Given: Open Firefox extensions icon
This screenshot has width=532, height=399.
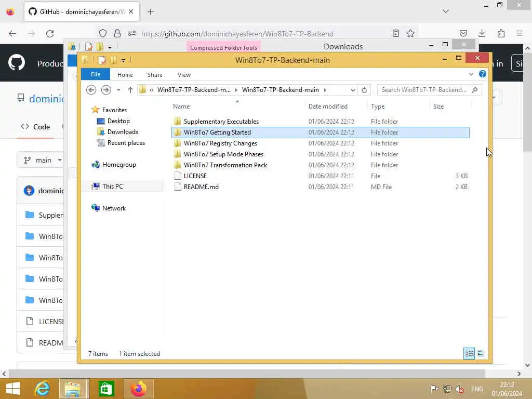Looking at the screenshot, I should (501, 33).
